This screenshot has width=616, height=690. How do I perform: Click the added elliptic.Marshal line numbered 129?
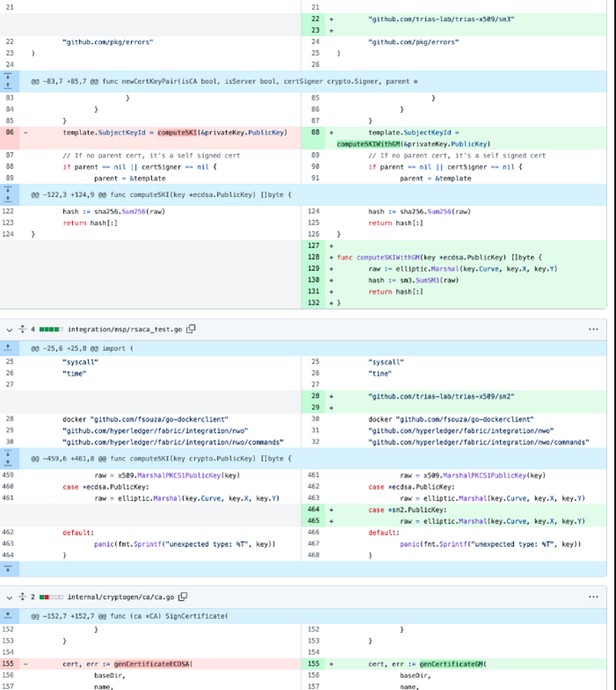pos(463,268)
